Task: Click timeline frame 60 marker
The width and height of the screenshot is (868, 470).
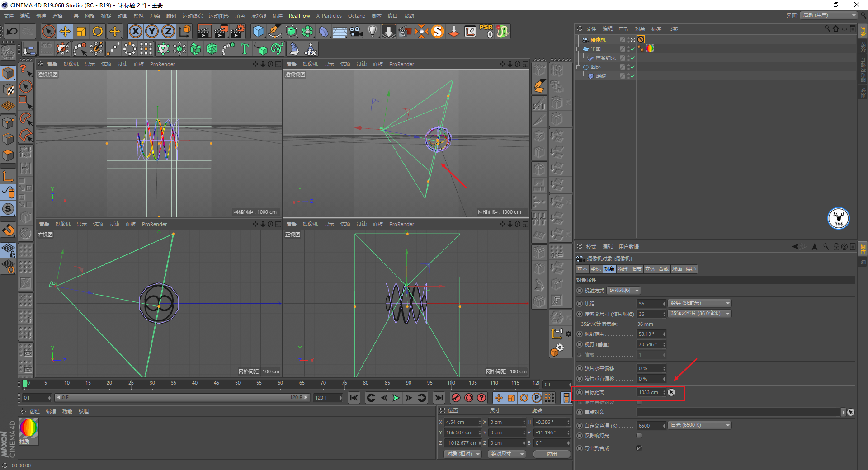Action: coord(280,383)
